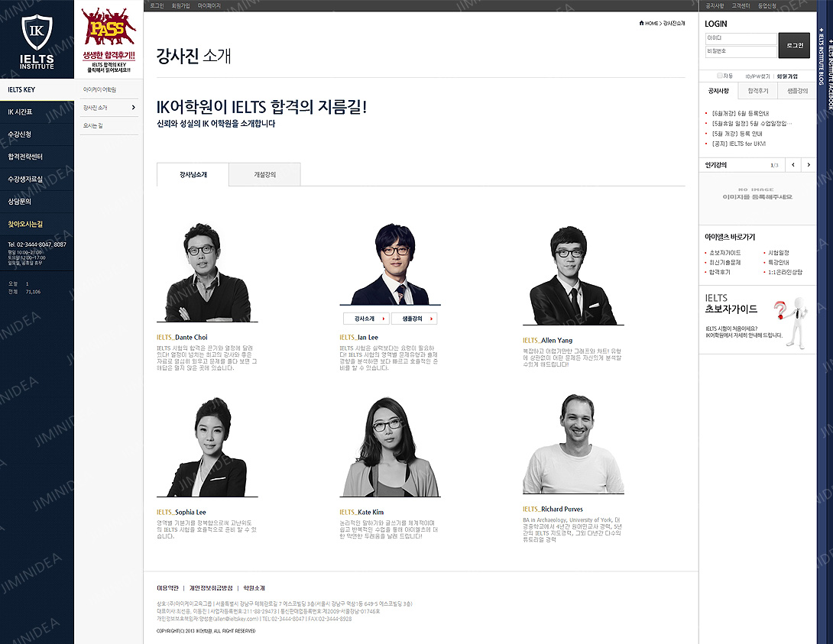Open the [5월휴일 일정] notice

752,124
